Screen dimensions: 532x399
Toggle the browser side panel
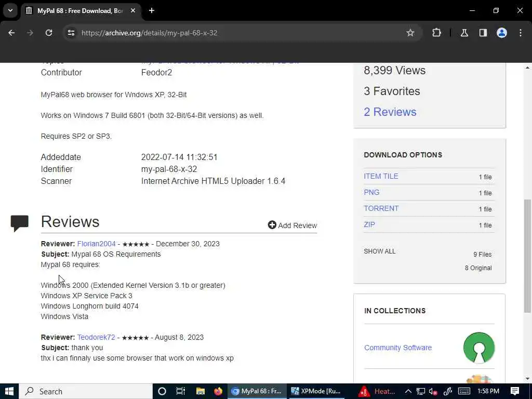(483, 33)
